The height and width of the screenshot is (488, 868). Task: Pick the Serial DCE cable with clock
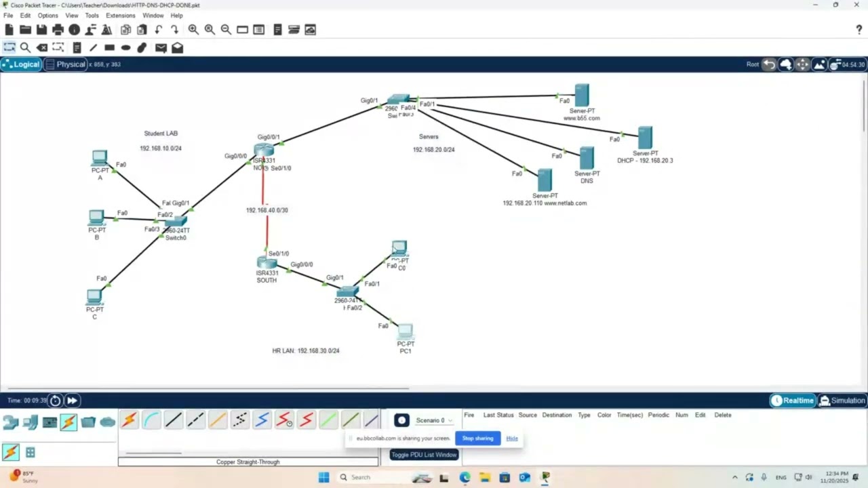click(284, 420)
